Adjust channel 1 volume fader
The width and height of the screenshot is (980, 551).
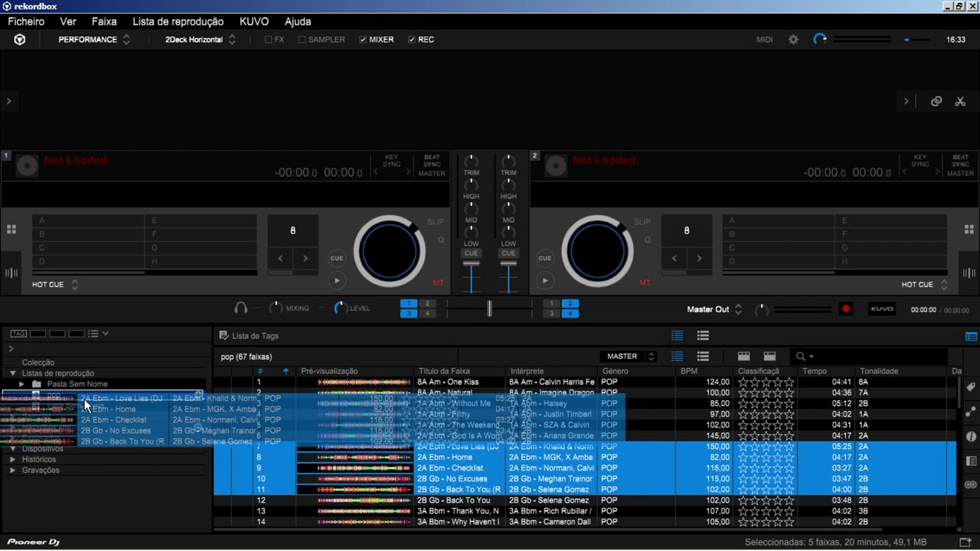(x=471, y=265)
